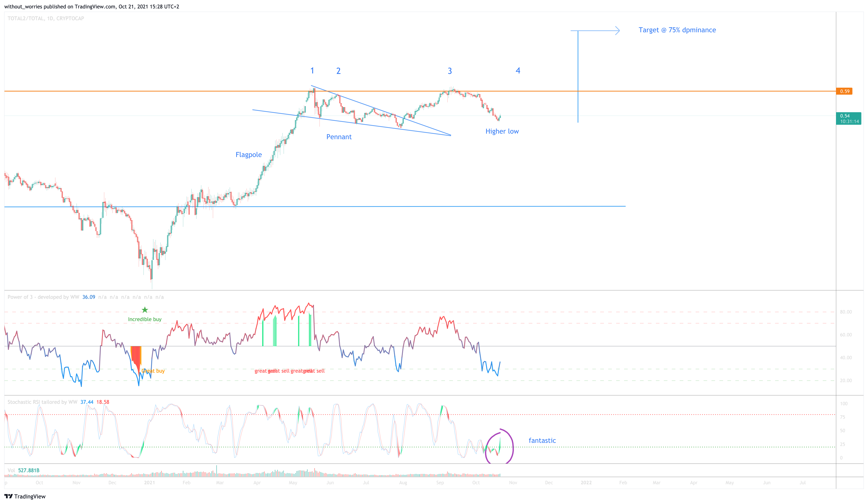Screen dimensions: 868x504
Task: Click the TOTAL2/TOTAL, 1D, CRYPTOCAP symbol title
Action: [46, 18]
